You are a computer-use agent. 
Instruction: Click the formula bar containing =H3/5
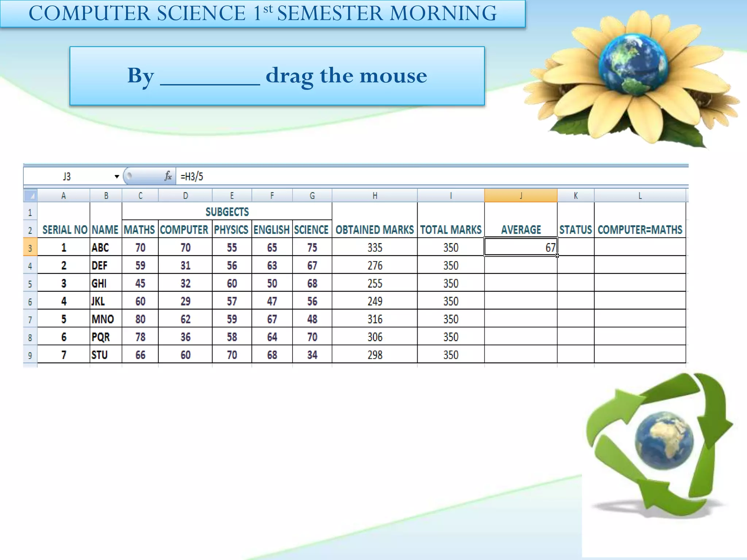point(432,176)
